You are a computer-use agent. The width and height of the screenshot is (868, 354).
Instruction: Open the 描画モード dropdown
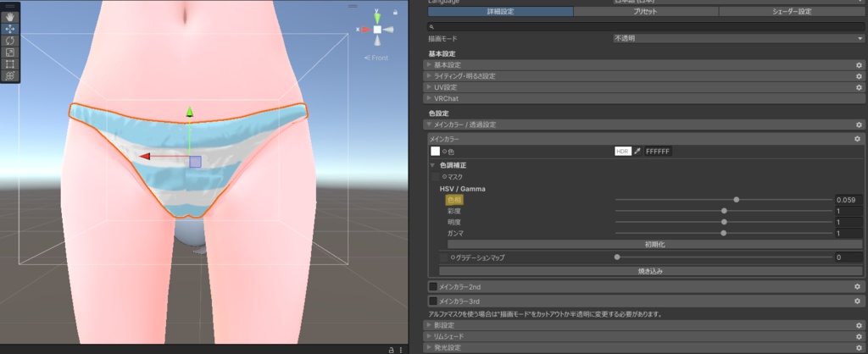tap(738, 39)
